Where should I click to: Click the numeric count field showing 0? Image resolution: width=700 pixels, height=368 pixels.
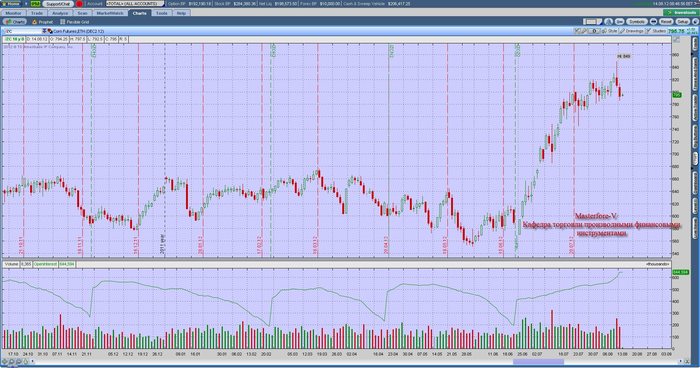[x=594, y=31]
